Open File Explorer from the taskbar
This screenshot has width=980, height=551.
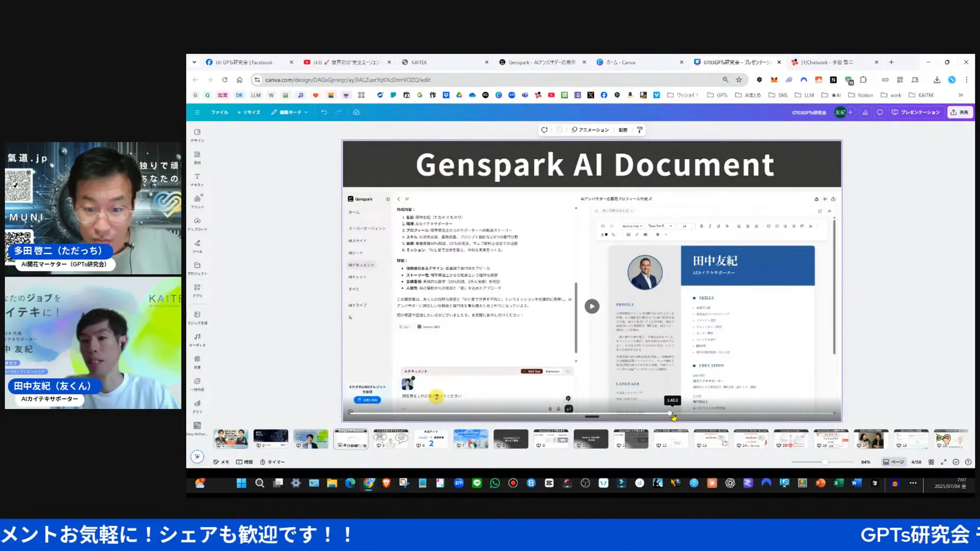[332, 483]
